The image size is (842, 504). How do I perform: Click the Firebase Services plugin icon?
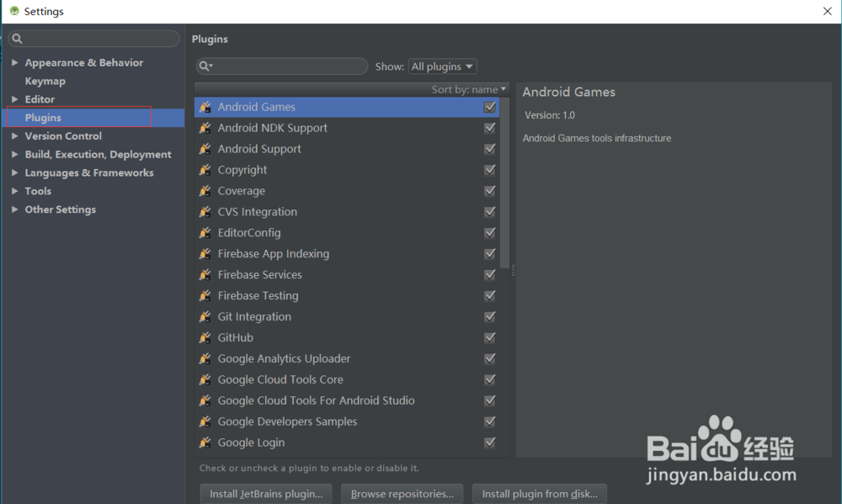point(205,274)
